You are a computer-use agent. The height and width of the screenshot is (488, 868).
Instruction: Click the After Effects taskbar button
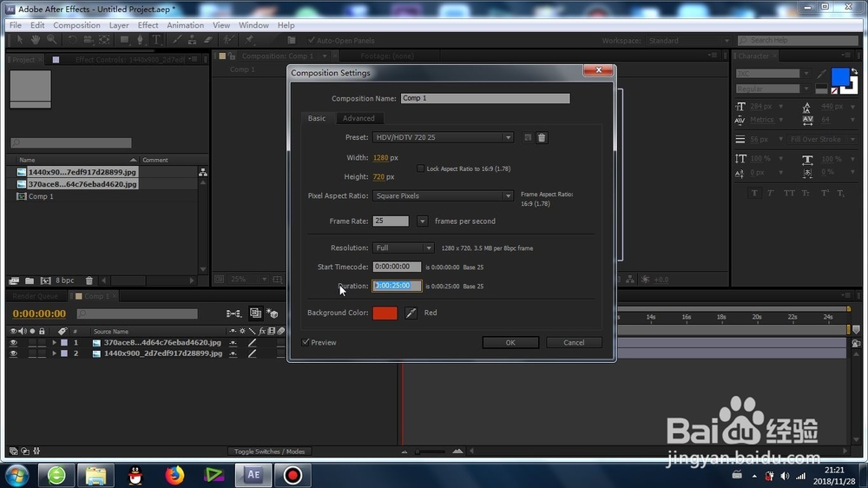pyautogui.click(x=253, y=475)
